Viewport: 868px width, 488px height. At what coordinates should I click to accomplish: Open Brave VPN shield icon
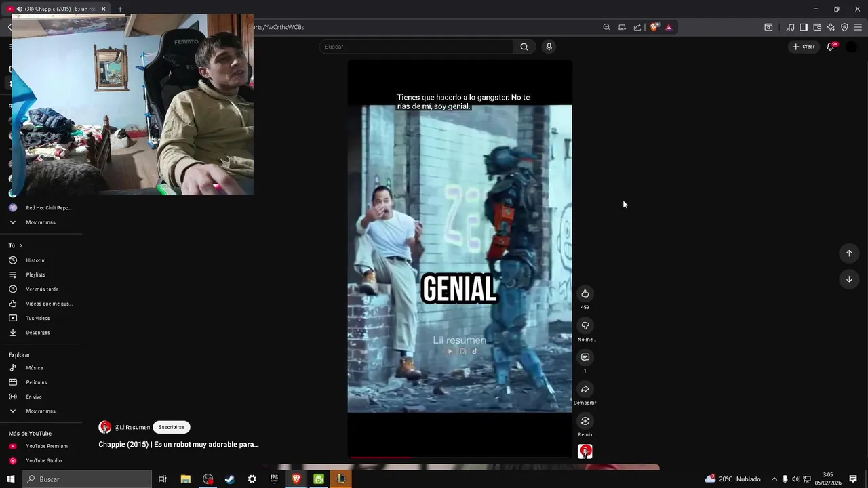point(844,27)
